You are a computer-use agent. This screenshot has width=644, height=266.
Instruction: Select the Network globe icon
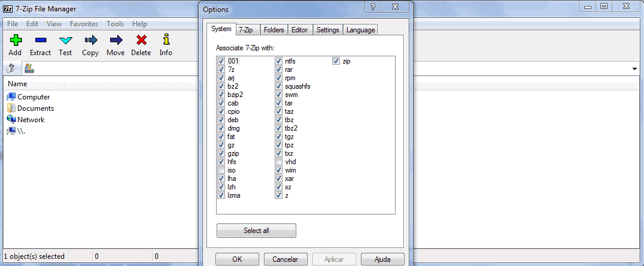[11, 120]
